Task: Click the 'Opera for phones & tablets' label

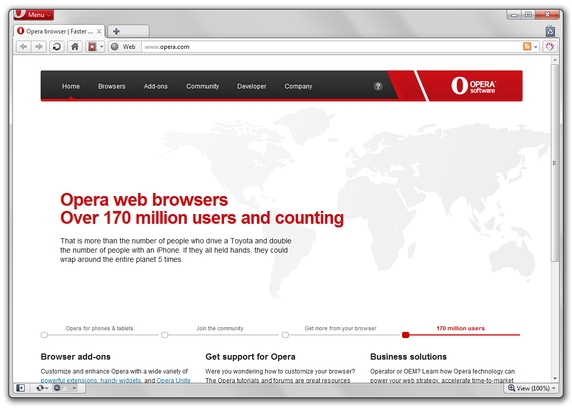Action: coord(99,328)
